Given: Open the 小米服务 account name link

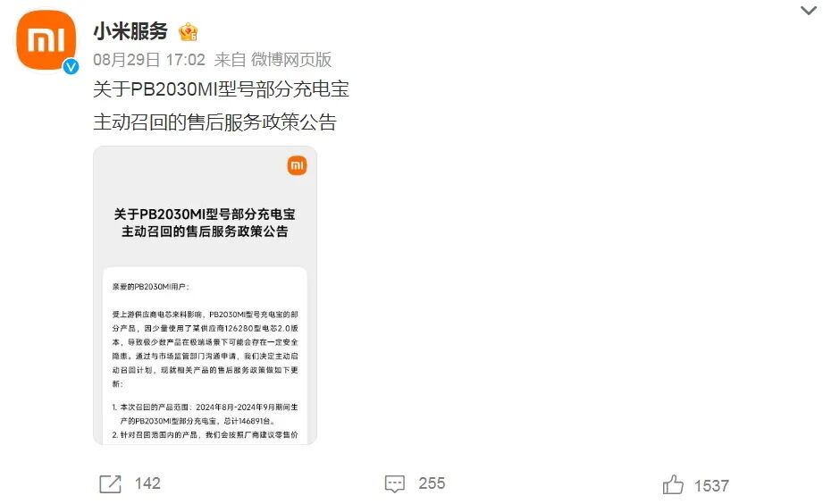Looking at the screenshot, I should (x=130, y=31).
